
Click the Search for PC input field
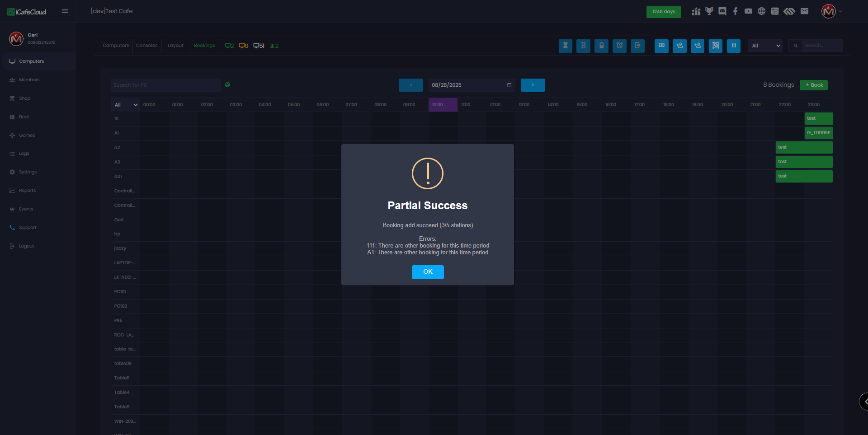tap(165, 85)
